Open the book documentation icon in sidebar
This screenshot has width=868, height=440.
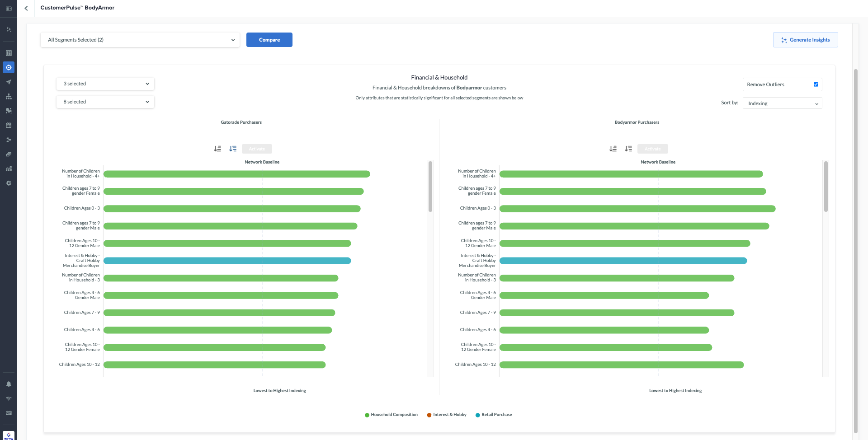9,413
